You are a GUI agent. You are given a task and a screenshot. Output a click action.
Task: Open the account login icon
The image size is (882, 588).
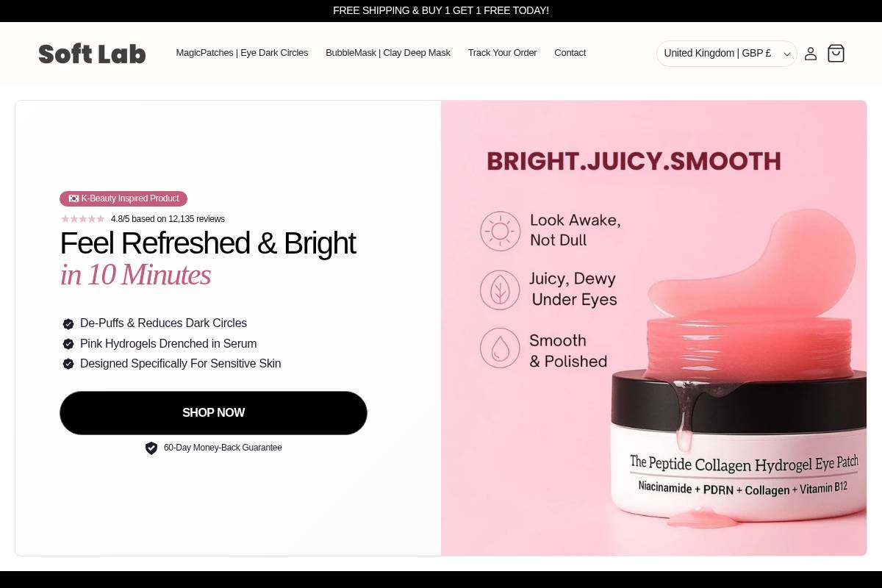(x=811, y=54)
